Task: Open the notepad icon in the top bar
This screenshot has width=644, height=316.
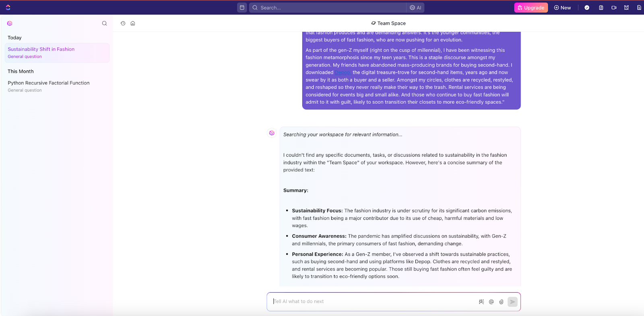Action: click(601, 8)
